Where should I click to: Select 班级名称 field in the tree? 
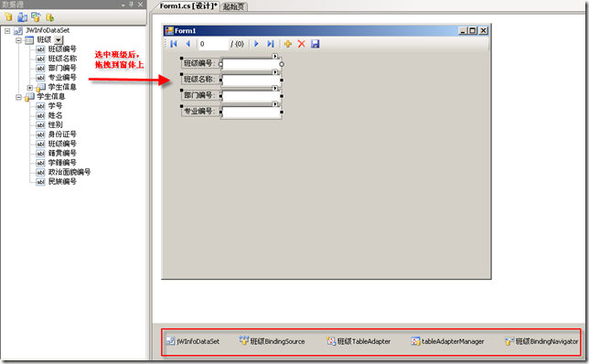point(62,59)
